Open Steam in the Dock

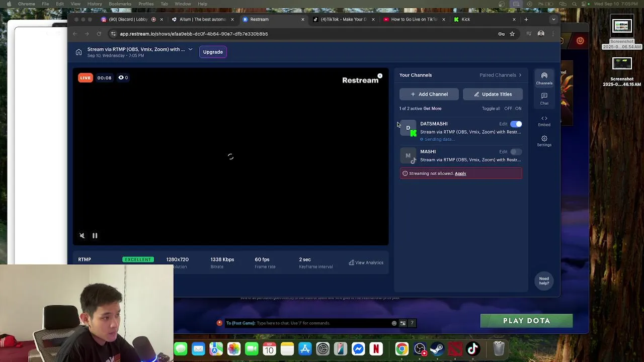point(437,349)
